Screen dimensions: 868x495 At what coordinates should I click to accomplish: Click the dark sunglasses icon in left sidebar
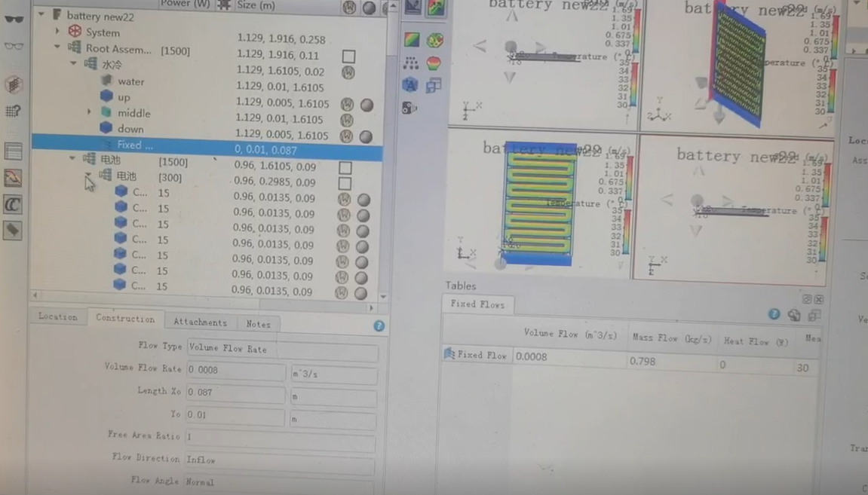point(14,19)
